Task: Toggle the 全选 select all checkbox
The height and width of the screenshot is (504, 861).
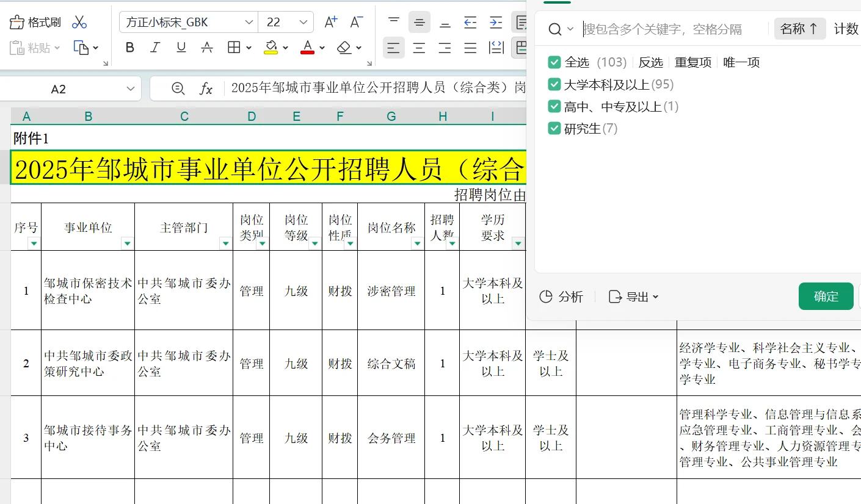Action: pos(554,62)
